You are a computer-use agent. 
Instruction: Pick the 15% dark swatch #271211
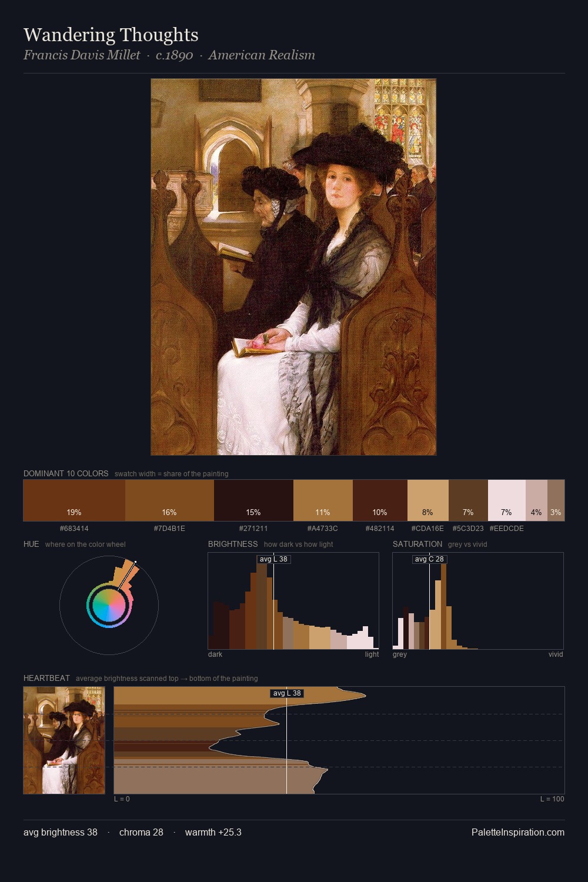[x=253, y=500]
